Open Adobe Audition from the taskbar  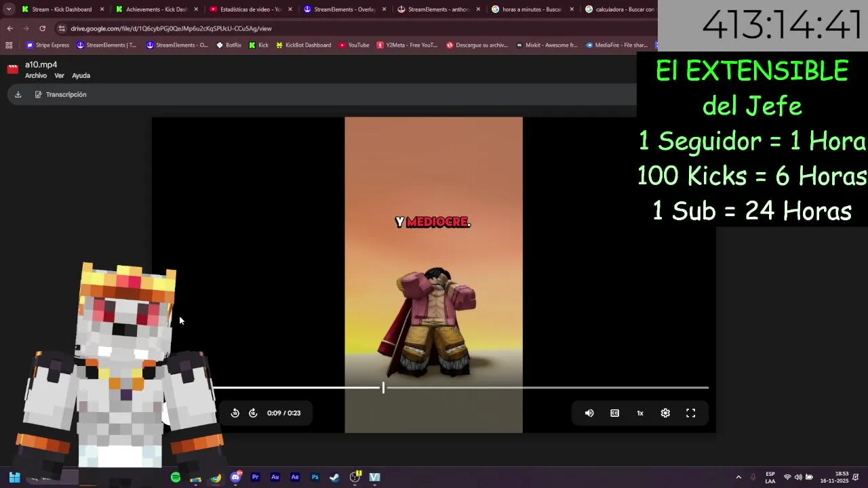275,477
